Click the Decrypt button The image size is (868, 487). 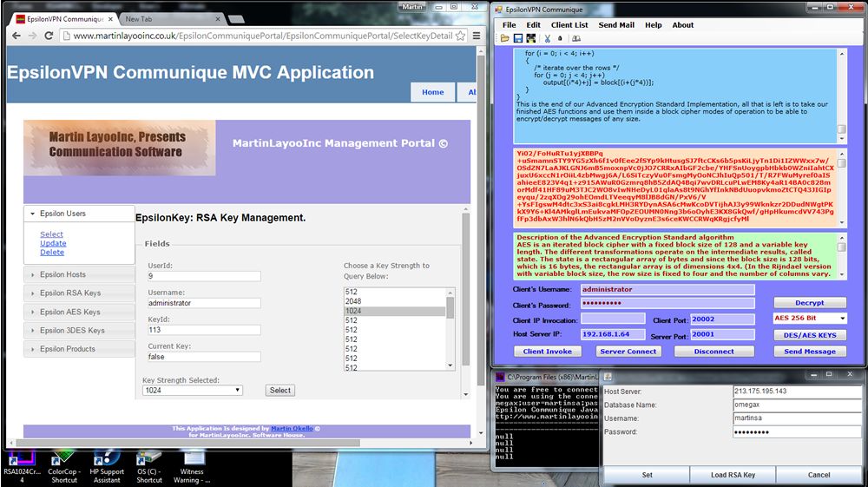click(810, 303)
